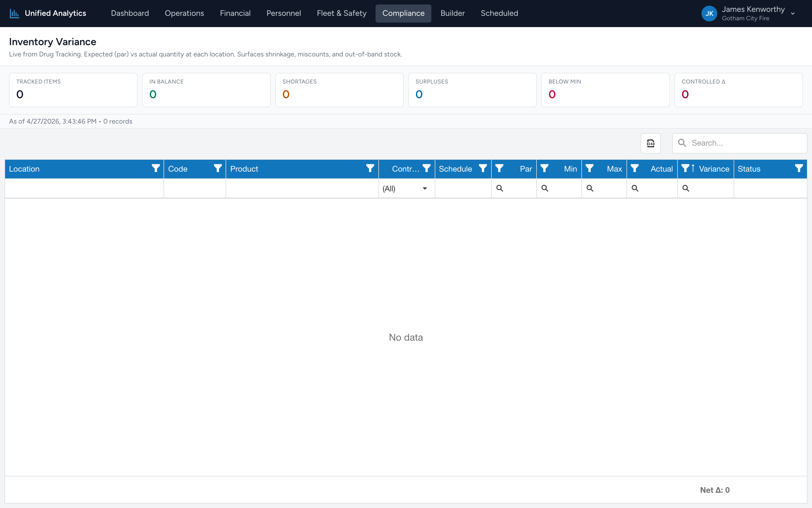
Task: Open the Status column filter icon
Action: click(799, 168)
